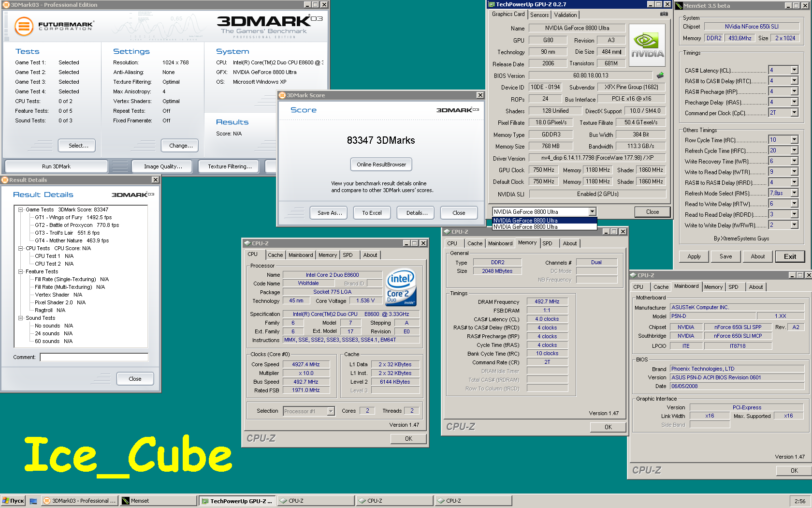
Task: Collapse the CPU Tests tree node
Action: tap(21, 248)
